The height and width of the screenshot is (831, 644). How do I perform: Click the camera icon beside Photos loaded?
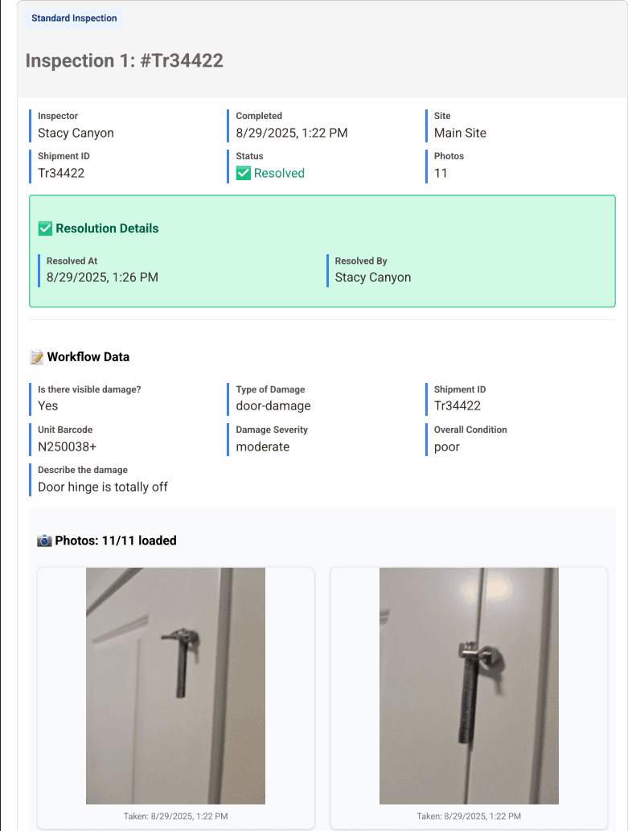click(x=44, y=541)
